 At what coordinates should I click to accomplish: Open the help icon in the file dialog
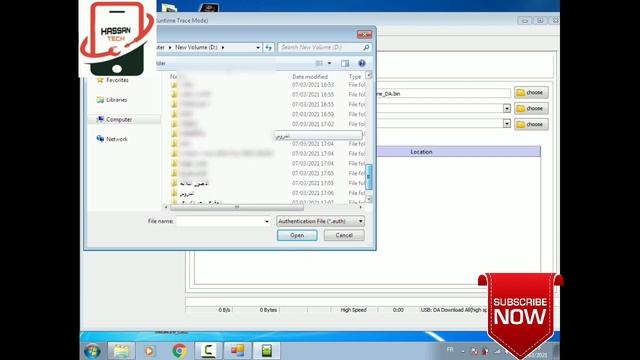(x=362, y=63)
